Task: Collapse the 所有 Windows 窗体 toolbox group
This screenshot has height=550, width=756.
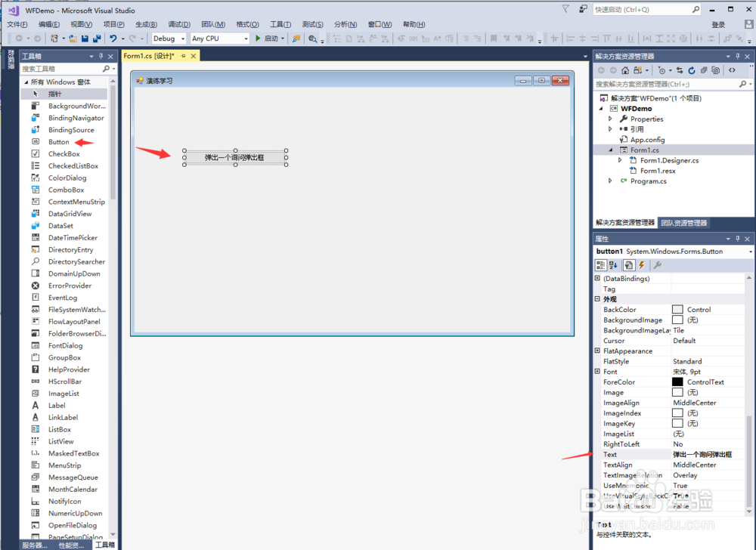Action: pos(26,82)
